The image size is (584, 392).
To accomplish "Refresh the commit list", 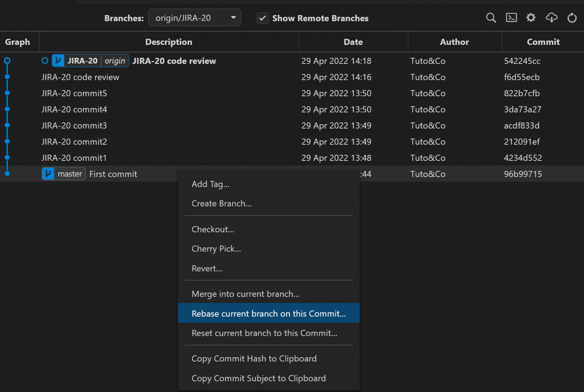I will [572, 17].
